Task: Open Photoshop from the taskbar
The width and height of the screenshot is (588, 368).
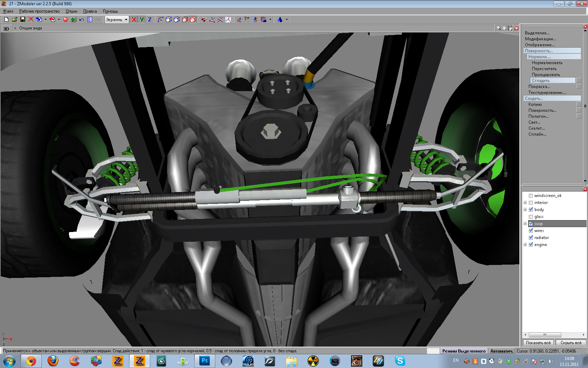Action: point(204,361)
